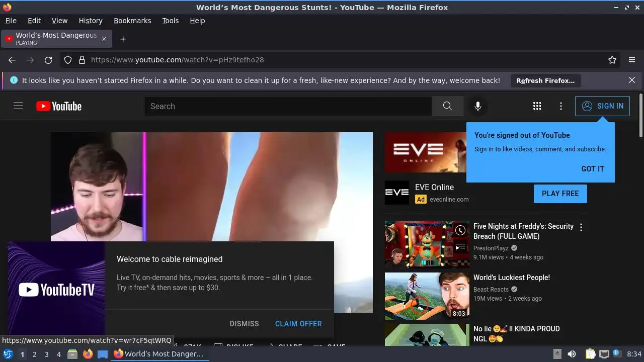Click the update notifier tray icon
Screen dimensions: 644x362
[617, 354]
